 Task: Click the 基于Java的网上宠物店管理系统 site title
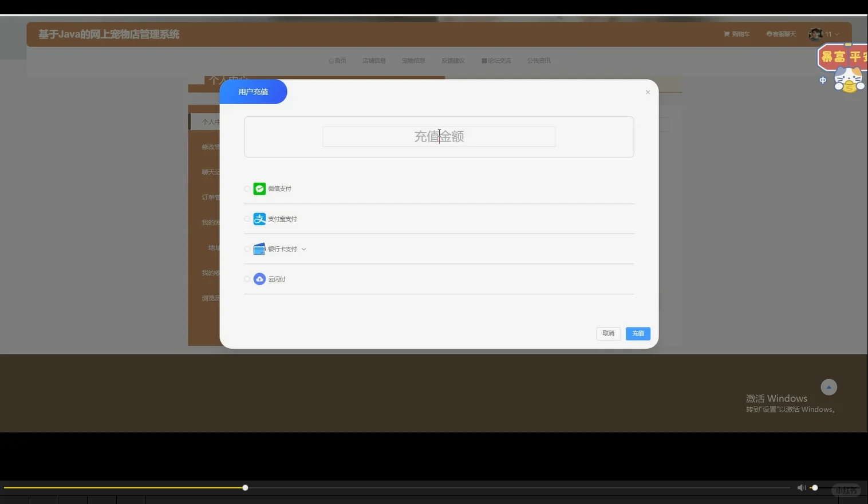[109, 34]
